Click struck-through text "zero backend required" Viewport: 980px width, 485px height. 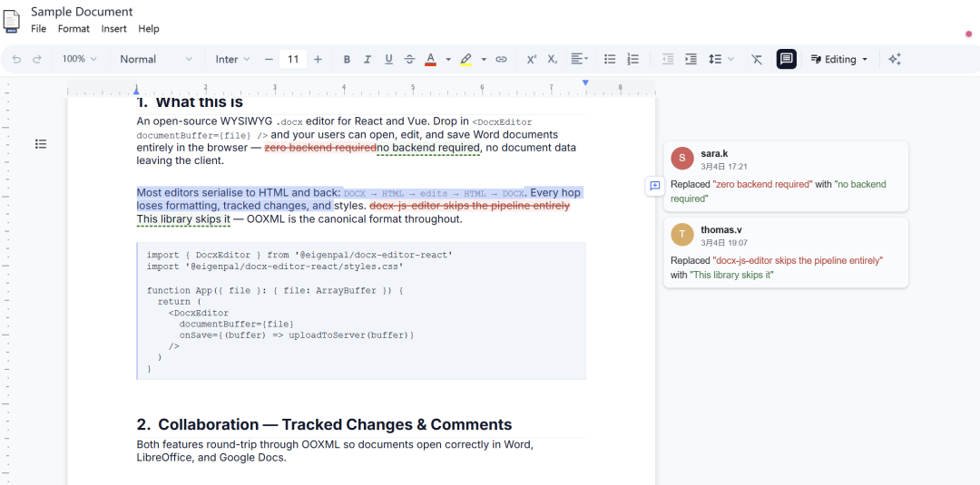pos(320,148)
